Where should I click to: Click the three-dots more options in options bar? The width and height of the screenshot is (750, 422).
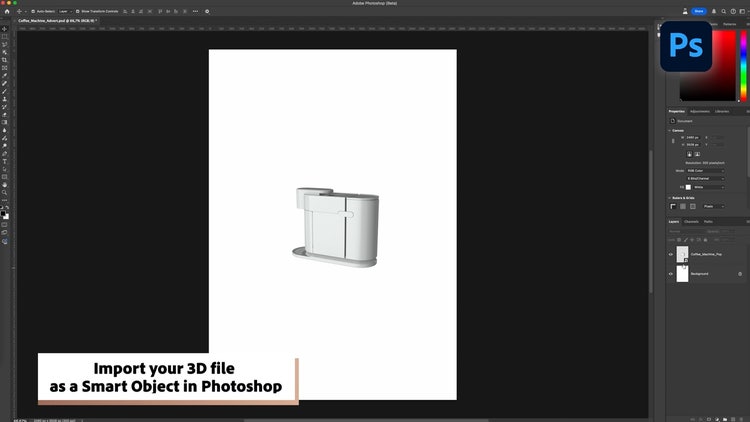(x=195, y=11)
